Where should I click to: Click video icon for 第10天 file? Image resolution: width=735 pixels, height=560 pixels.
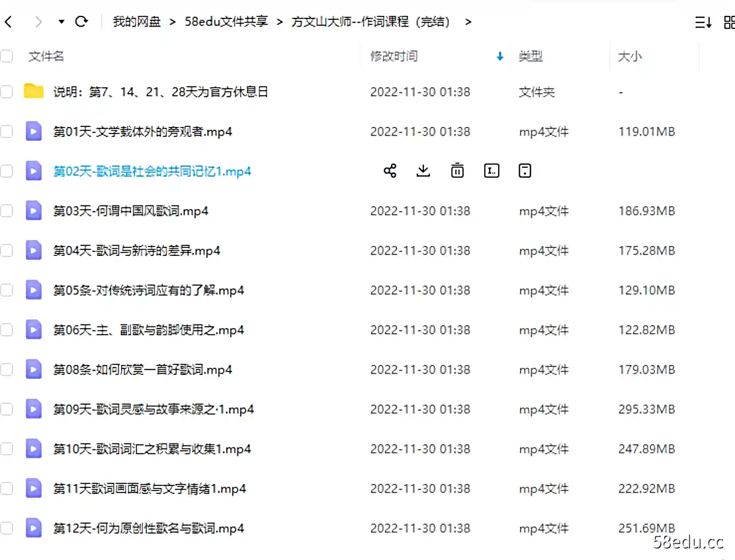pyautogui.click(x=33, y=449)
